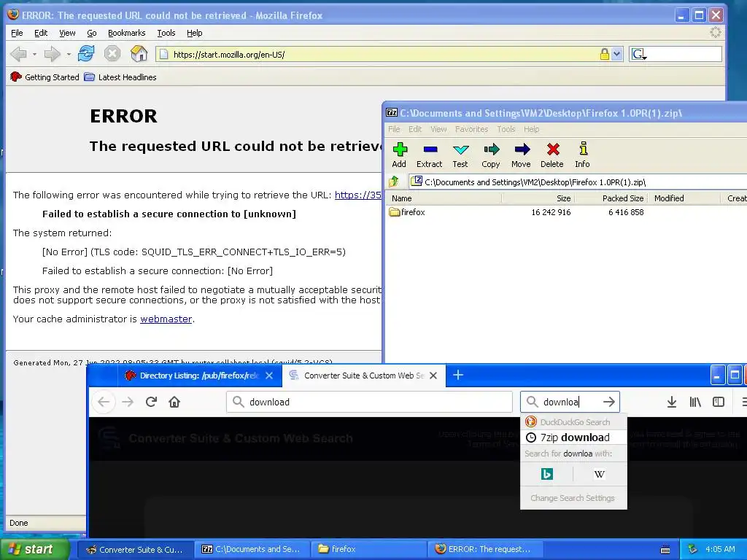747x560 pixels.
Task: Close the Converter Suite tab
Action: click(433, 376)
